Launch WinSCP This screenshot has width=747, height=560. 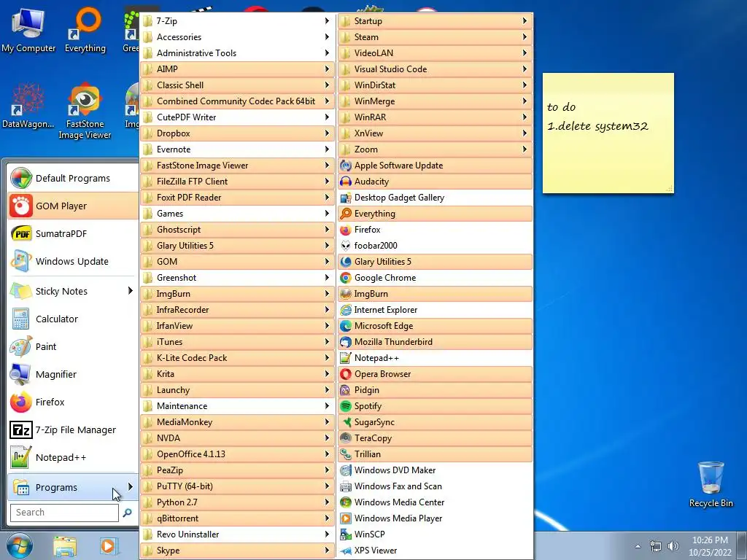tap(435, 534)
